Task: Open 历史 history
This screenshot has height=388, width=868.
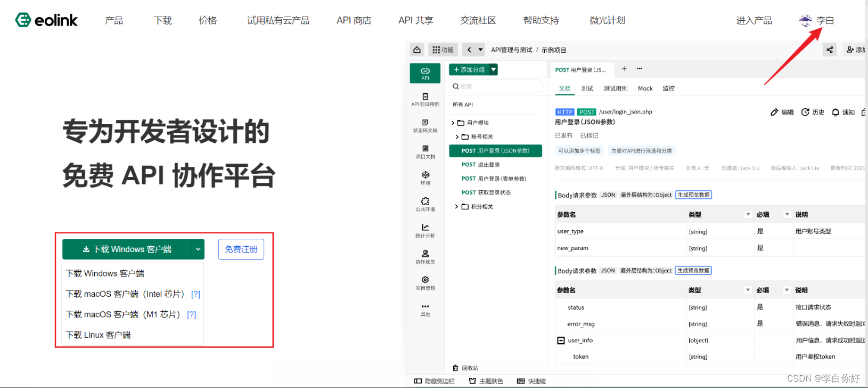Action: point(813,112)
